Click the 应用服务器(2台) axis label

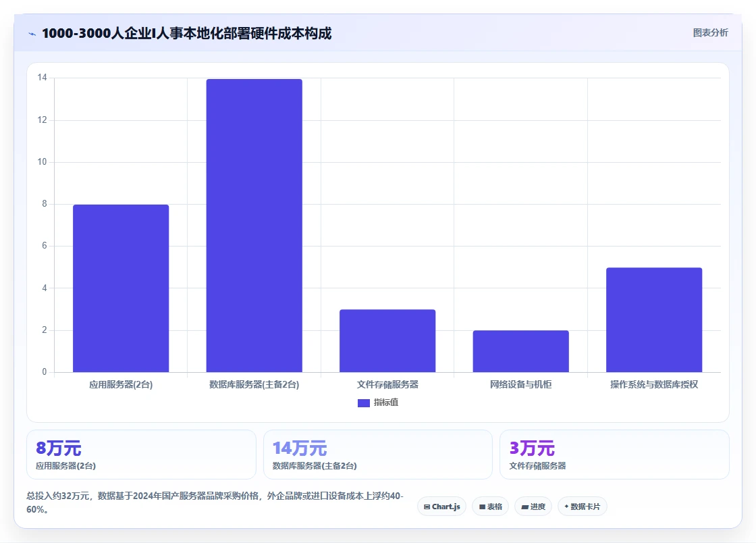coord(121,385)
